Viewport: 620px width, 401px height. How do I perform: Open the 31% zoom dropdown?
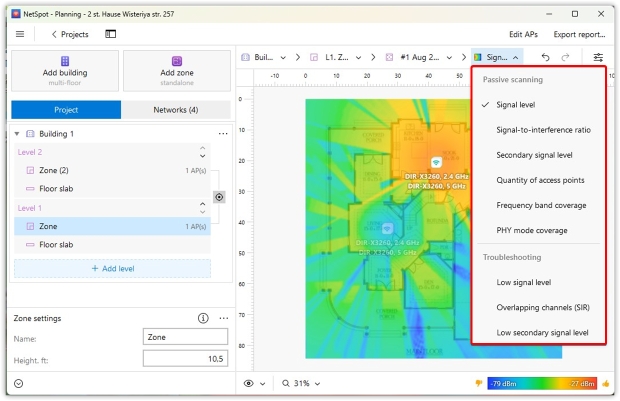[x=301, y=384]
